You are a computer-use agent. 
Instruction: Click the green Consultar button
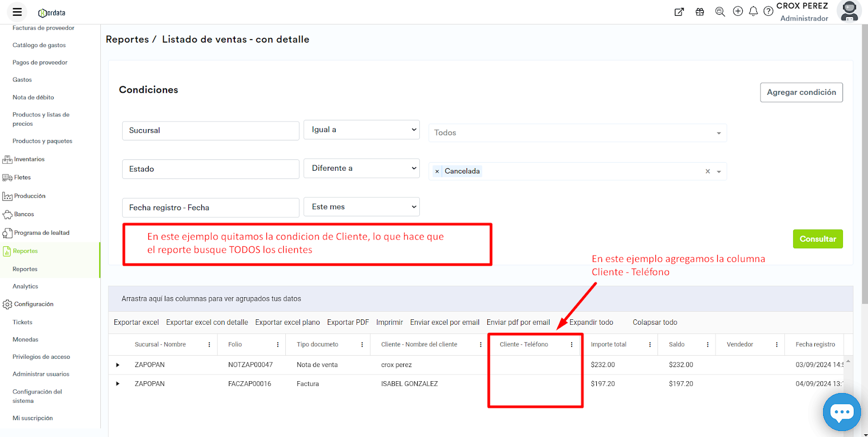(818, 239)
